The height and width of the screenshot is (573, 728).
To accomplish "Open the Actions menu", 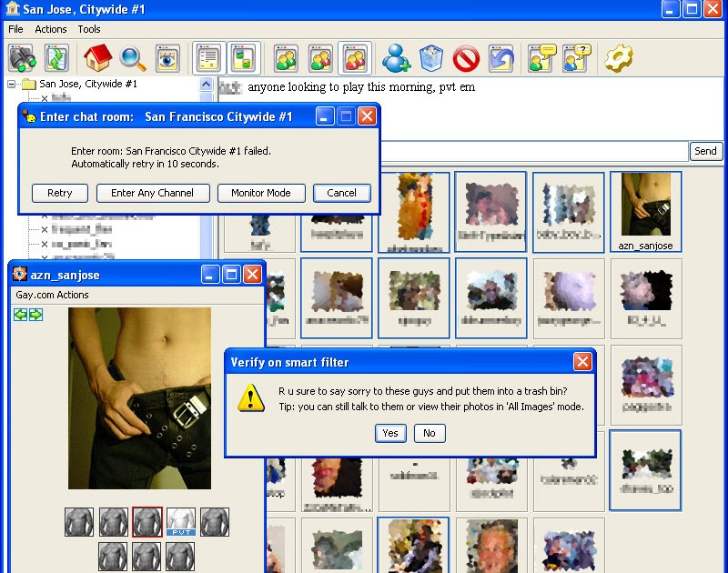I will [x=51, y=29].
